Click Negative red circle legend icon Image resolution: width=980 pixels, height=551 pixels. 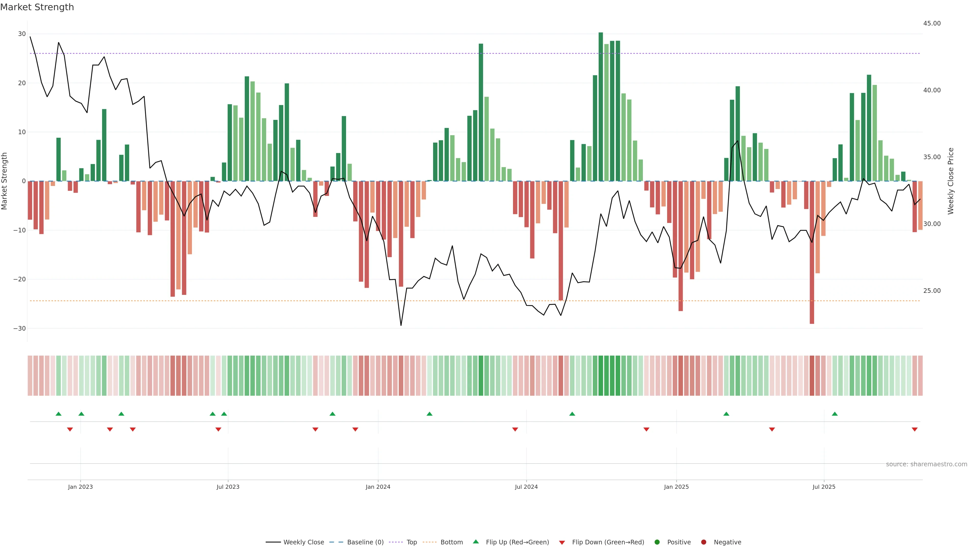coord(703,542)
